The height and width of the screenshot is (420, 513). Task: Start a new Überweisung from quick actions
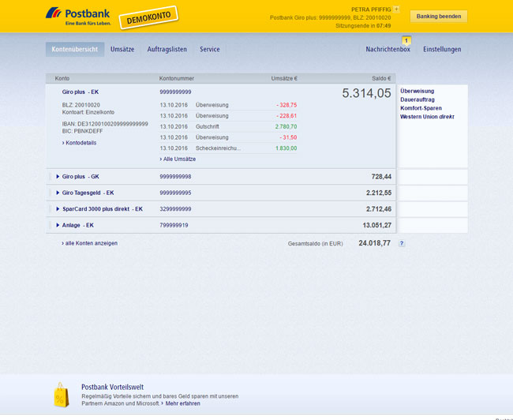pos(417,91)
